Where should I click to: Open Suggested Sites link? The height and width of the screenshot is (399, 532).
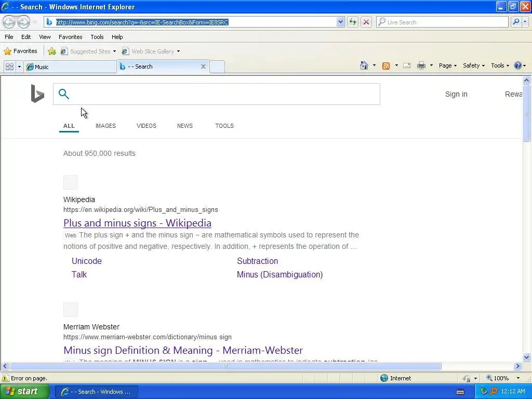[x=88, y=51]
